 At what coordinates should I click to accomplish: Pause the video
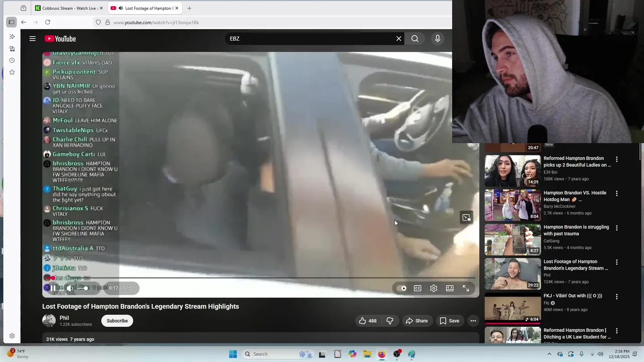pyautogui.click(x=53, y=288)
